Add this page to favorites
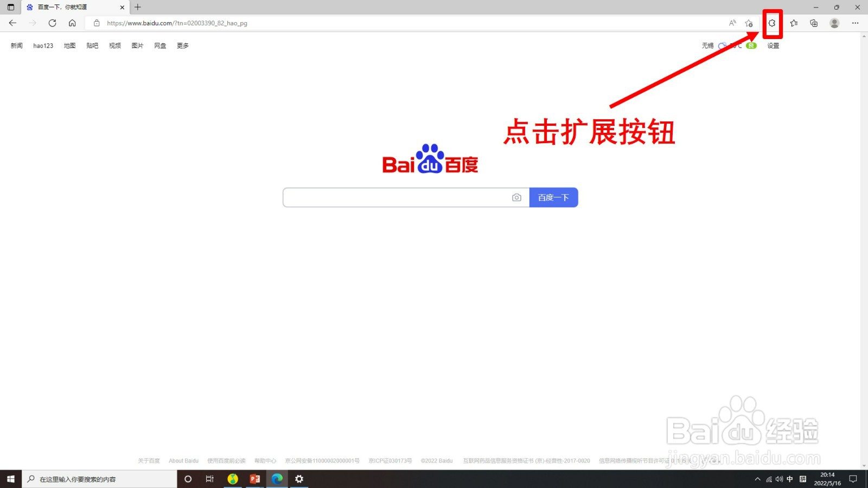 (x=749, y=23)
